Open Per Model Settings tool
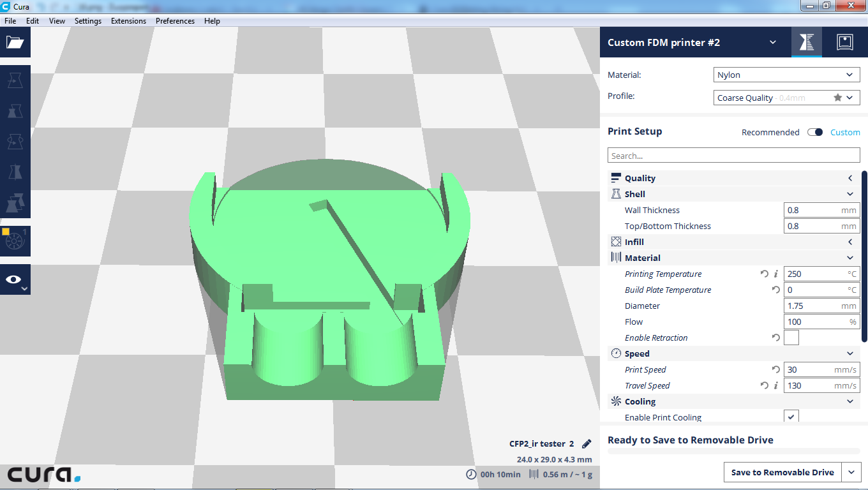 (15, 202)
